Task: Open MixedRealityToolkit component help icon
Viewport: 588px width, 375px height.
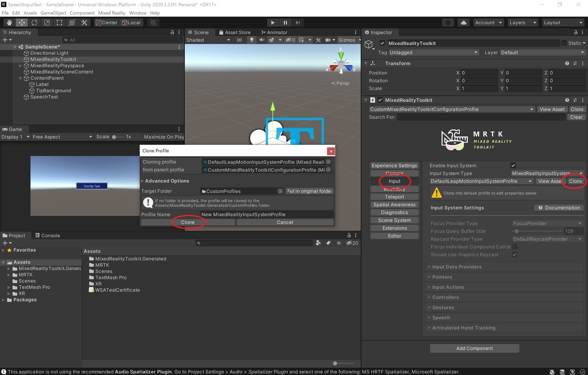Action: click(567, 100)
